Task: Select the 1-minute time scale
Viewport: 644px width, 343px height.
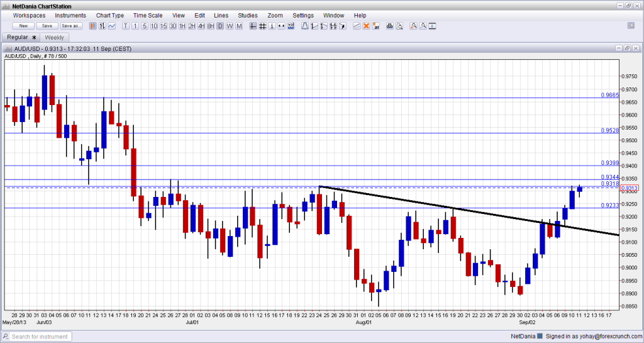Action: 135,26
